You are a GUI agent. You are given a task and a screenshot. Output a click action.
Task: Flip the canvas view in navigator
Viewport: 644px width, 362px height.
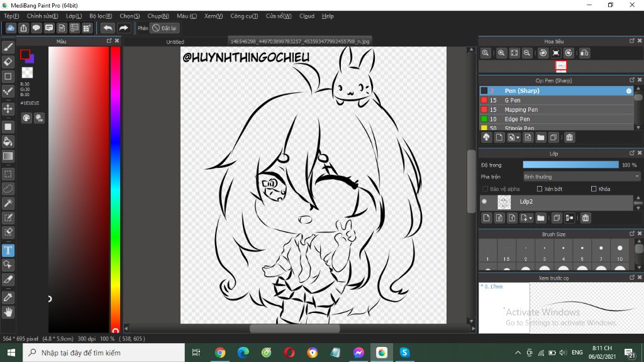tap(584, 53)
